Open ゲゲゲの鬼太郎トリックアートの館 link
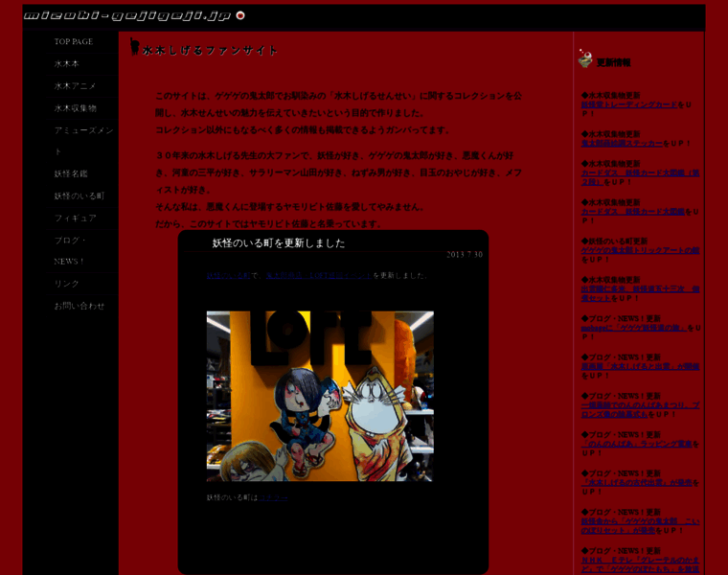The image size is (728, 575). tap(640, 250)
